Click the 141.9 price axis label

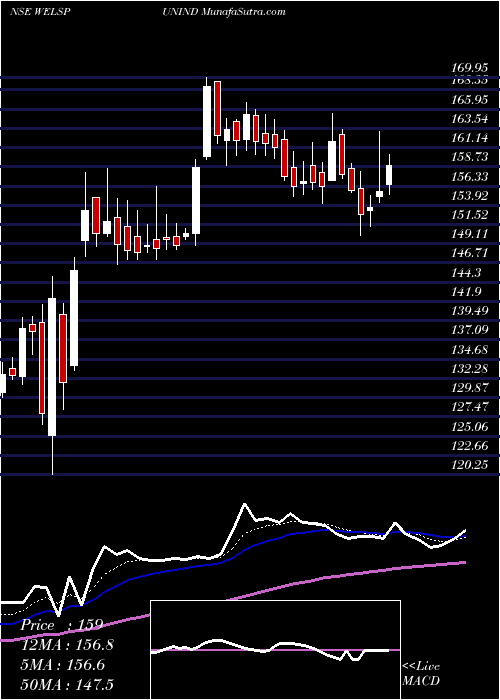[465, 292]
